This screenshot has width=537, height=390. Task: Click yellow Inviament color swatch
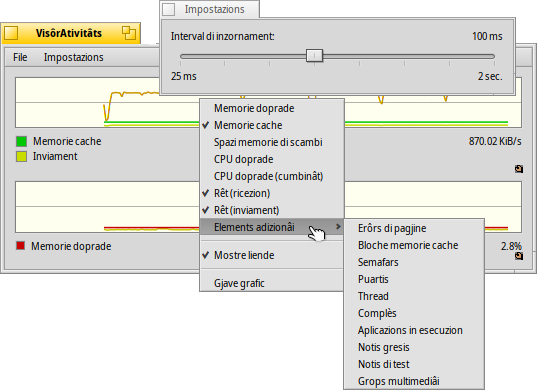(x=21, y=157)
